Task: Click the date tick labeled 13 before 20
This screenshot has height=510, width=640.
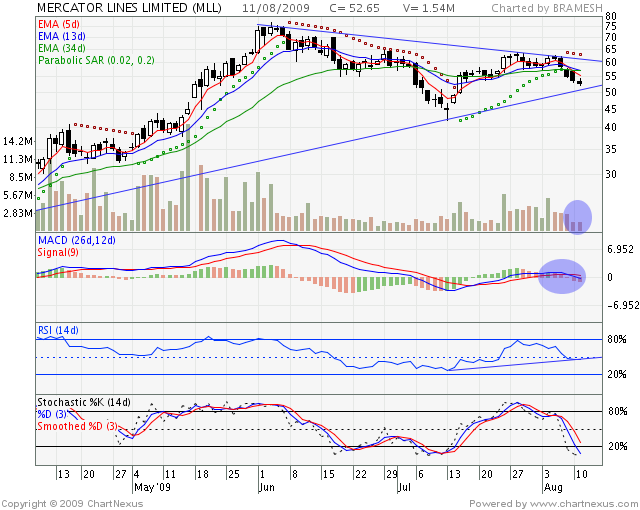Action: coord(63,475)
